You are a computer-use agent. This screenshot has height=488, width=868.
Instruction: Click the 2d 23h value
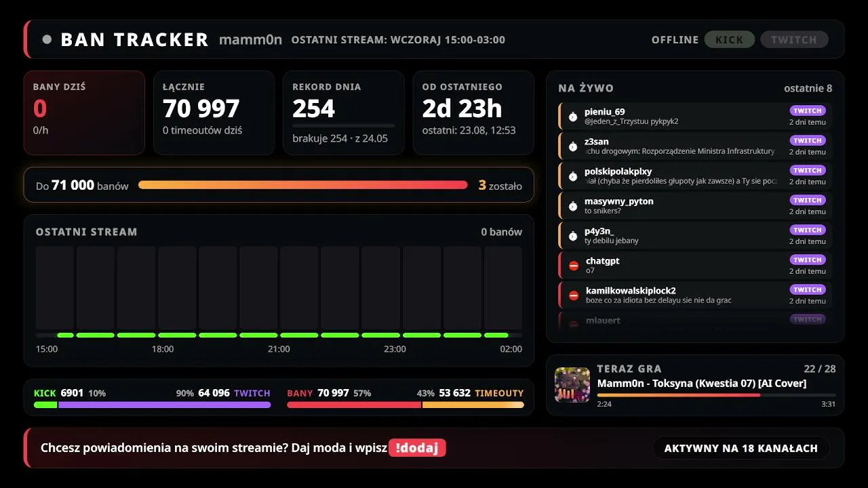(x=462, y=108)
